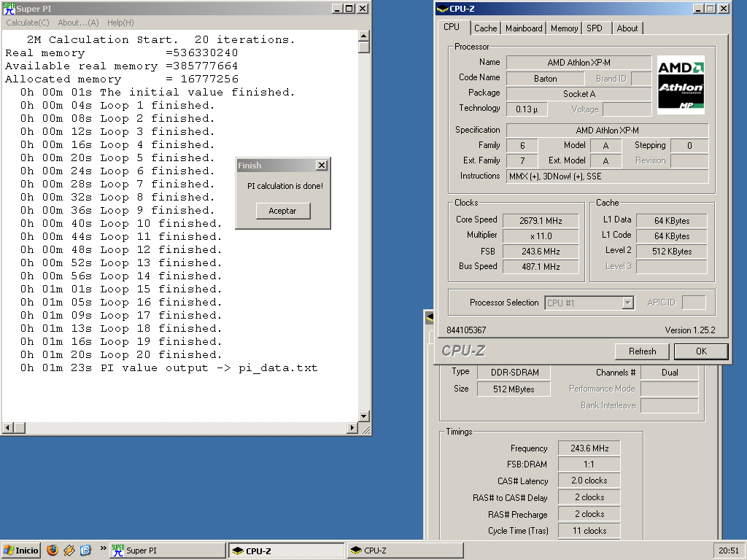This screenshot has height=560, width=747.
Task: Open the Help menu in Super PI
Action: (120, 23)
